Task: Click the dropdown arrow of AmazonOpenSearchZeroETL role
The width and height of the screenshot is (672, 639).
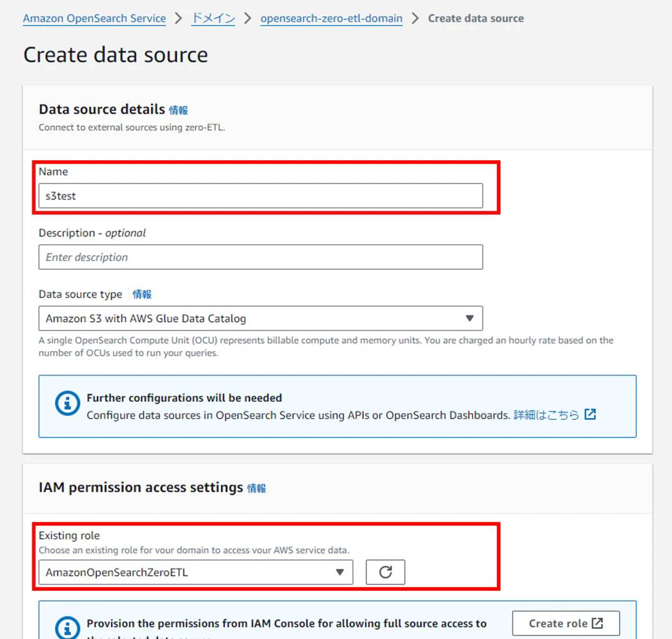Action: [x=340, y=572]
